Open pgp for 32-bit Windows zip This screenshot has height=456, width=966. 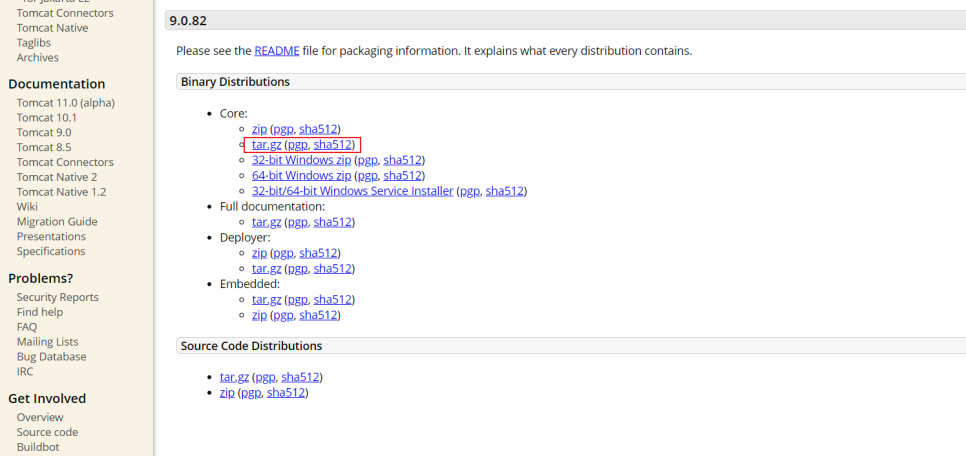pos(368,160)
